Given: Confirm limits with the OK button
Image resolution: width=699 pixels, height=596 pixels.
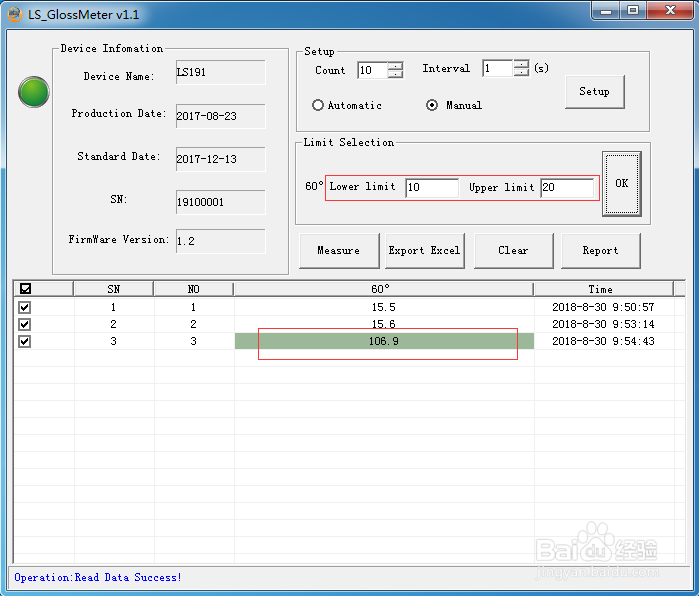Looking at the screenshot, I should point(622,184).
